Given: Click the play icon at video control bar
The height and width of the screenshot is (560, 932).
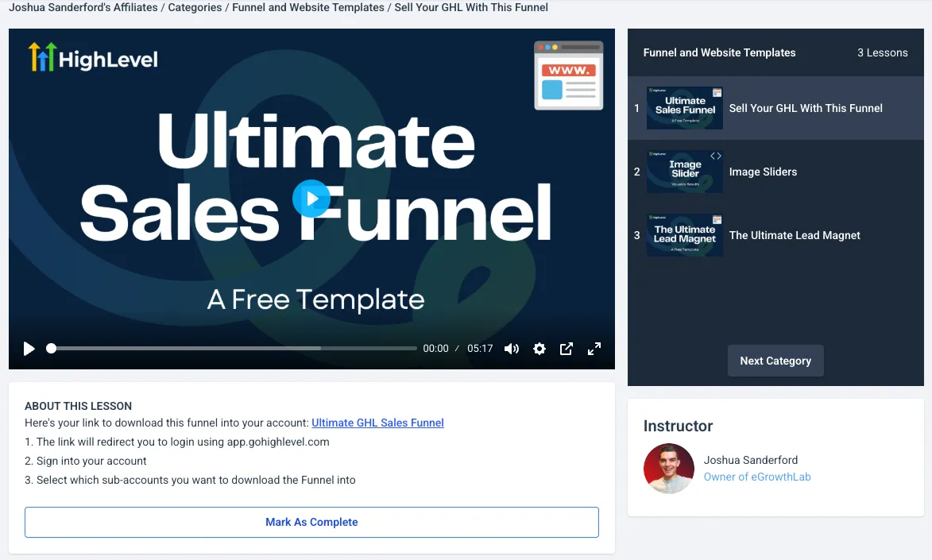Looking at the screenshot, I should pos(29,349).
